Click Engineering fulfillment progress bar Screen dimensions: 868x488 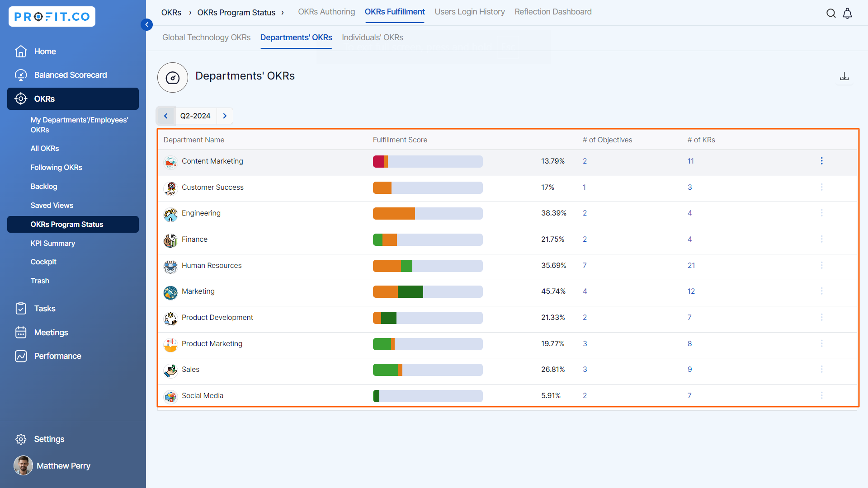click(427, 213)
